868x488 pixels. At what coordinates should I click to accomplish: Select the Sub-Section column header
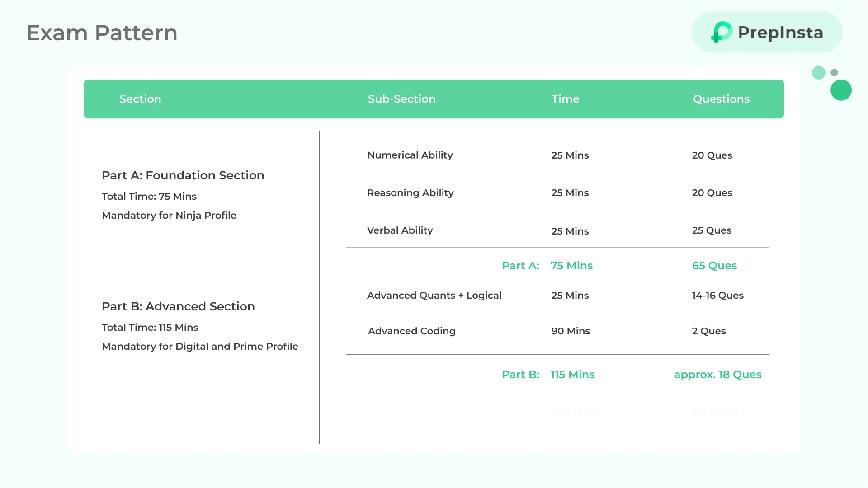(401, 99)
